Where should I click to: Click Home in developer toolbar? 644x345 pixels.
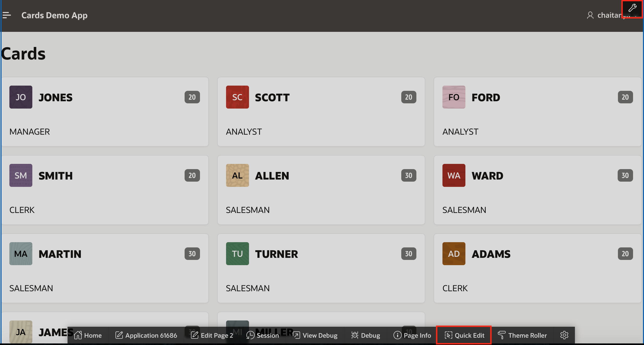pos(88,335)
